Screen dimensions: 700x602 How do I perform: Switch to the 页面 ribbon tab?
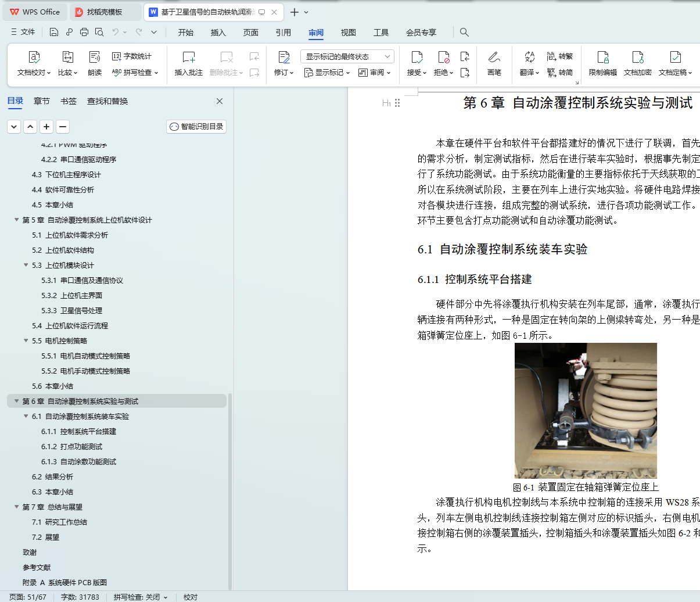coord(251,33)
